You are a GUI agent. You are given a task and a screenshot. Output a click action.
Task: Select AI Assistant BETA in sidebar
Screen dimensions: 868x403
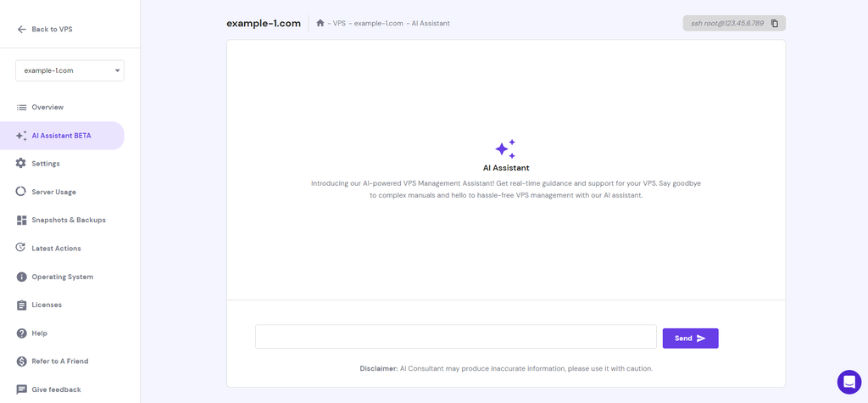(62, 136)
